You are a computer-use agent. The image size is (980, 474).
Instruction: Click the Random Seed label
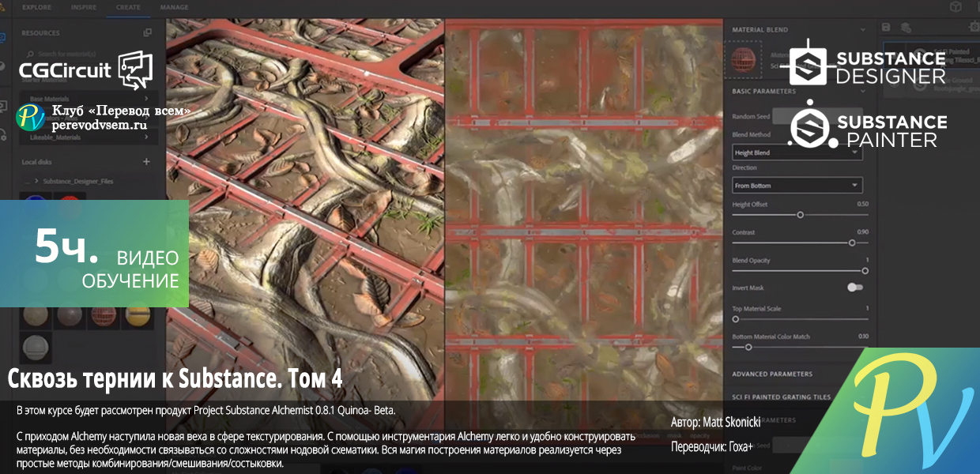(x=750, y=116)
